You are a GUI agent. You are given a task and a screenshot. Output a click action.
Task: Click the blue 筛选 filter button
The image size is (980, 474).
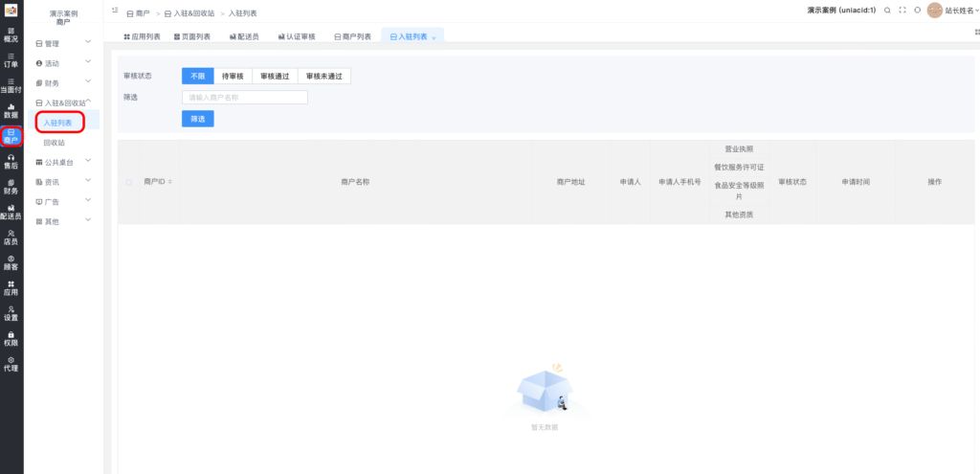click(197, 119)
